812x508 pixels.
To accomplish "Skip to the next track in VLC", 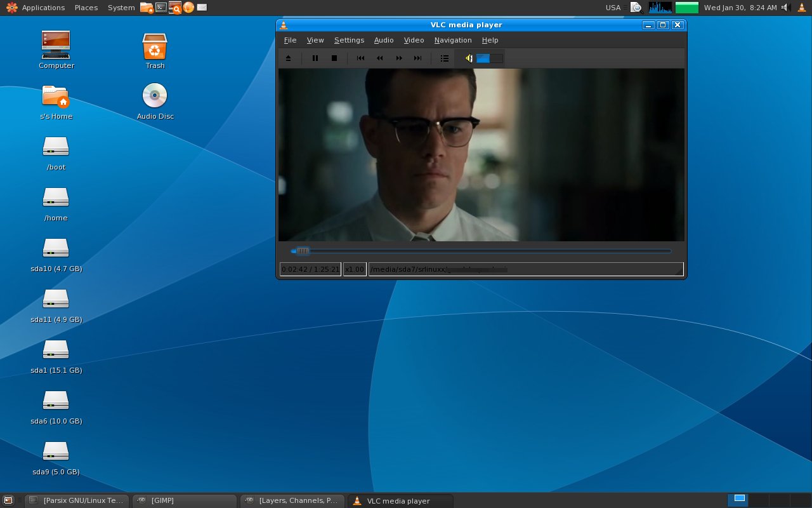I will pyautogui.click(x=418, y=58).
